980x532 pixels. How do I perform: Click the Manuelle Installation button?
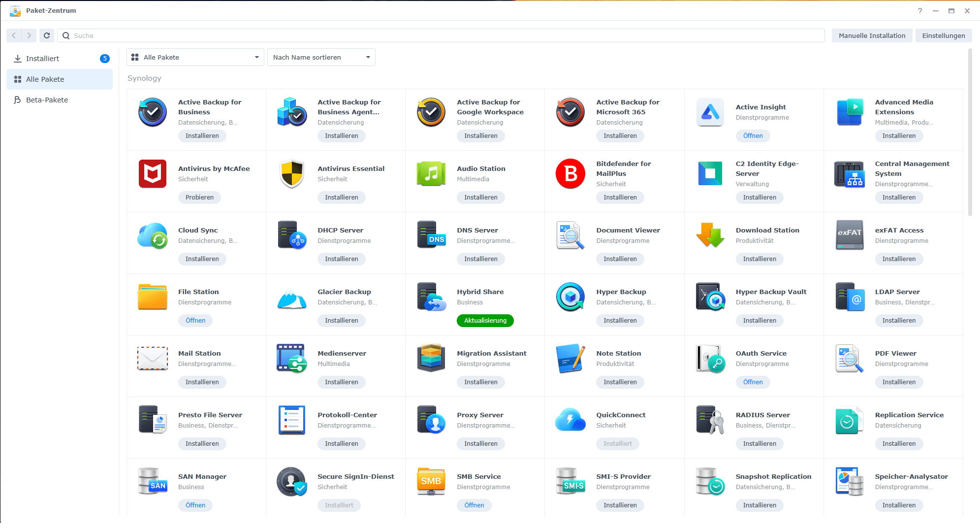click(872, 35)
